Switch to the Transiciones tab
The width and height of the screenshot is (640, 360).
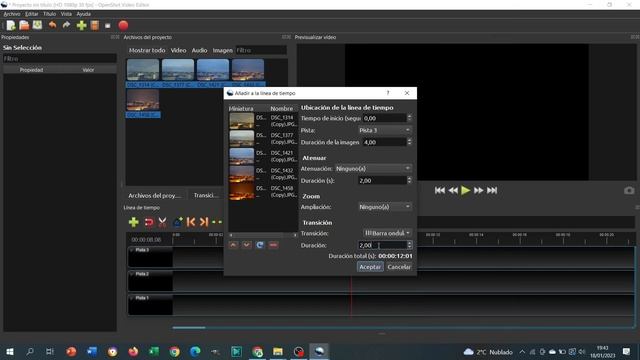206,196
